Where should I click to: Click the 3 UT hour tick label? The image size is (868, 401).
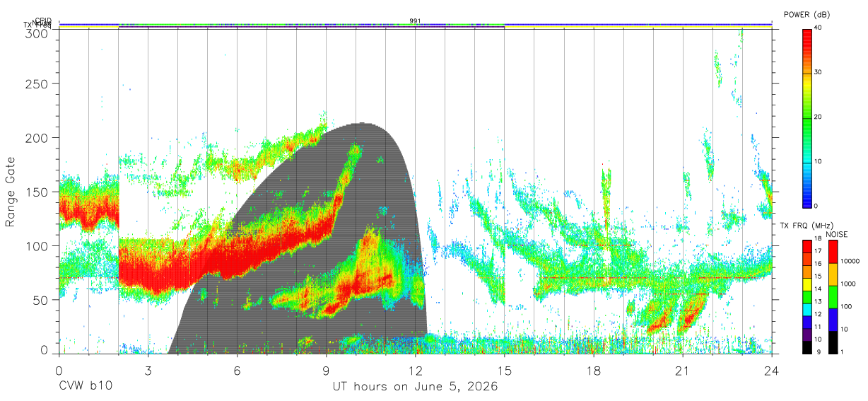(x=148, y=370)
